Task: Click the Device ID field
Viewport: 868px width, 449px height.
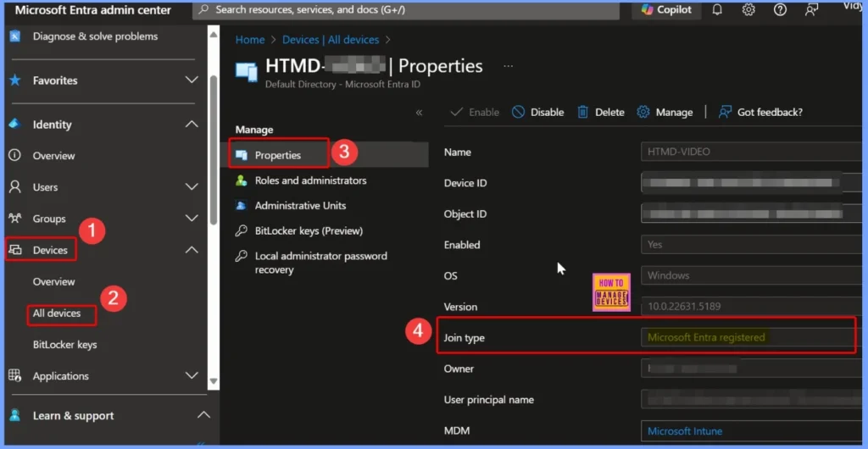Action: click(x=751, y=182)
